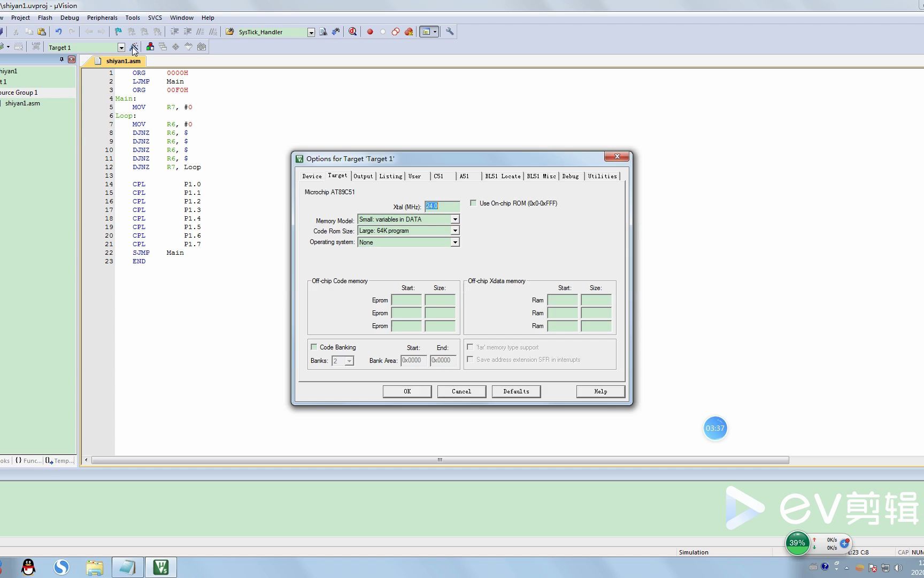924x578 pixels.
Task: Click the Undo arrow icon
Action: pyautogui.click(x=58, y=32)
